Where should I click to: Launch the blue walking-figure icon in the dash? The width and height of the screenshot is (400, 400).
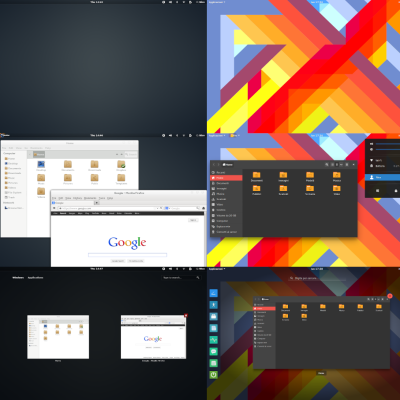tap(213, 305)
